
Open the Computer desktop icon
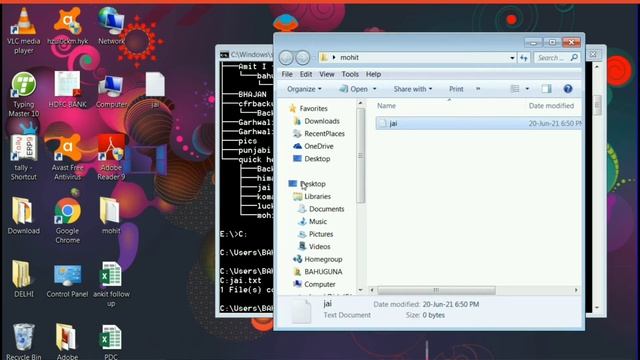click(x=111, y=91)
